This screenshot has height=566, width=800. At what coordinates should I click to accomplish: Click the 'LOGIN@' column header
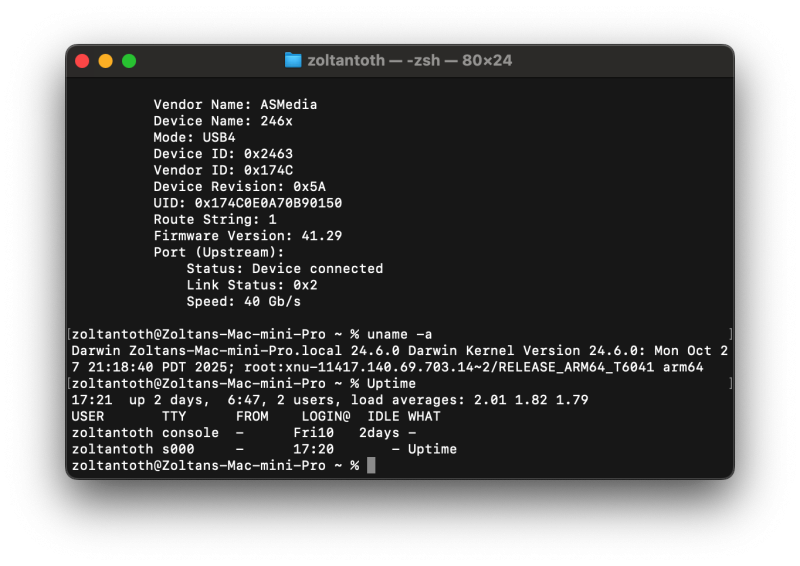326,416
